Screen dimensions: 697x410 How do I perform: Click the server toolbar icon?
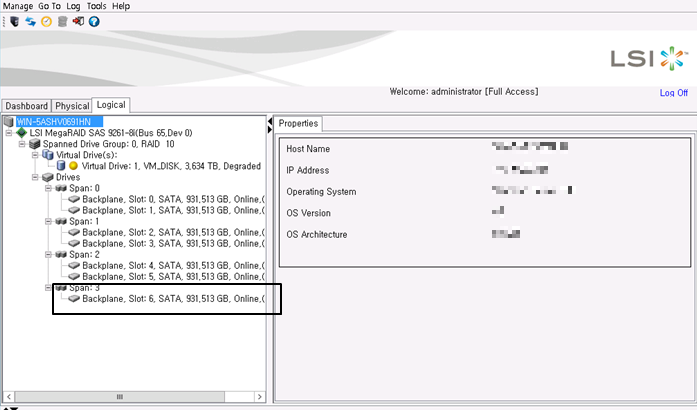[x=15, y=21]
